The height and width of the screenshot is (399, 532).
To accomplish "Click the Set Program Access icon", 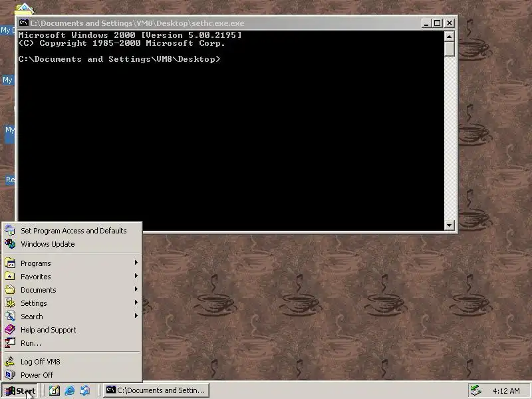I will click(x=10, y=230).
